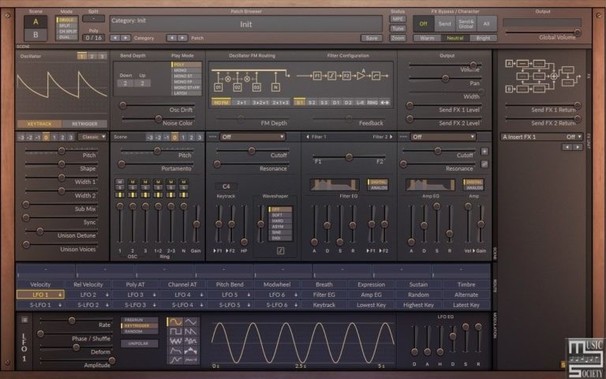Click waveshaper curve icon below shape list
Image resolution: width=606 pixels, height=379 pixels.
(281, 251)
